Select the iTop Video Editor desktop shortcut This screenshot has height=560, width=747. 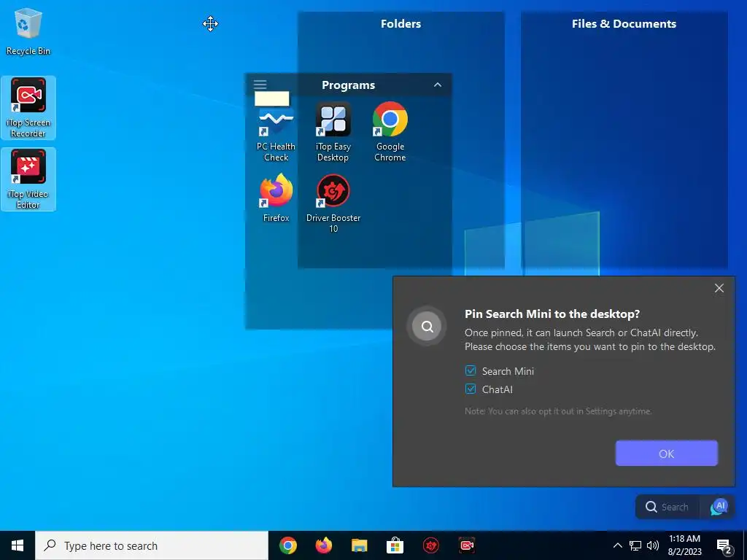pos(28,179)
